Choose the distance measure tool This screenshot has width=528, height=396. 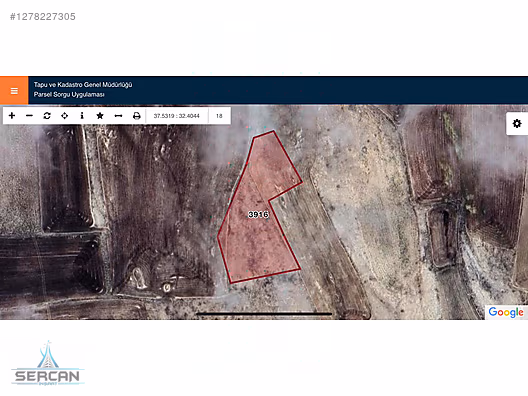118,116
